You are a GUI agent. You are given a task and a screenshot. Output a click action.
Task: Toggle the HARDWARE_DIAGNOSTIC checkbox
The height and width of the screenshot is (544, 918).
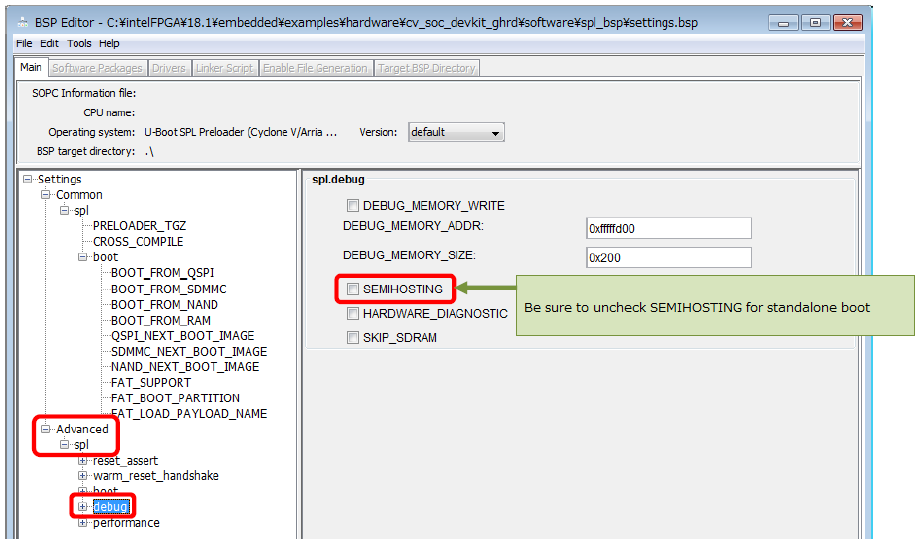[x=352, y=313]
